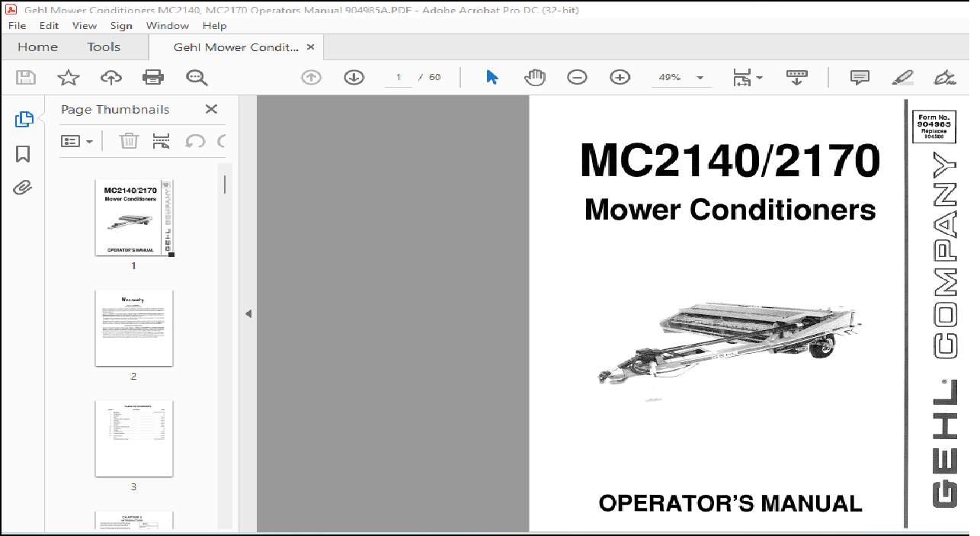
Task: Select page 2 Warranty thumbnail
Action: 134,328
